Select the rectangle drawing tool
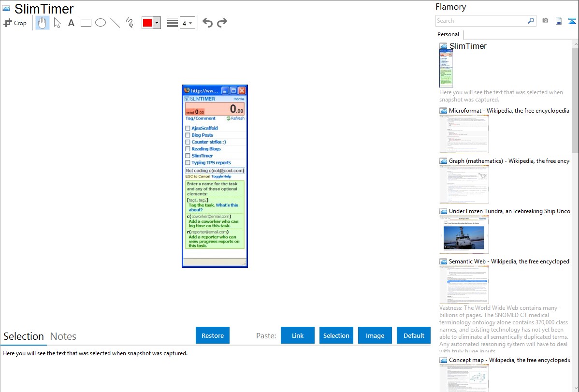Image resolution: width=579 pixels, height=392 pixels. coord(86,23)
